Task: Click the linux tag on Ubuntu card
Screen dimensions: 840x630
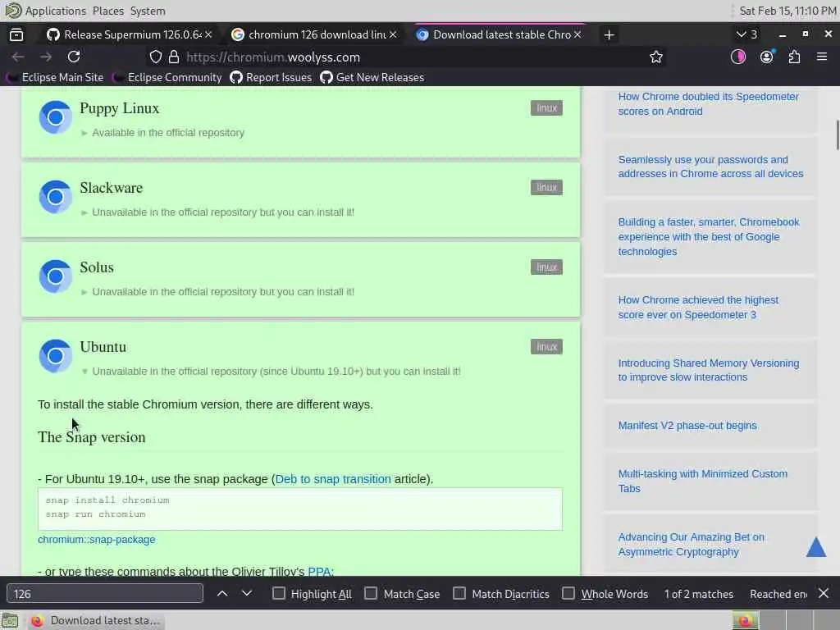Action: pos(546,347)
